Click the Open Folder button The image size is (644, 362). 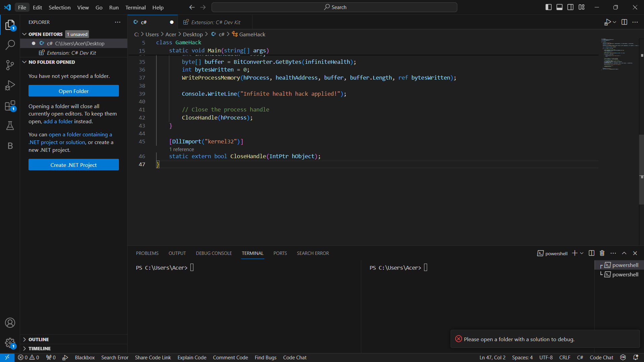click(74, 91)
